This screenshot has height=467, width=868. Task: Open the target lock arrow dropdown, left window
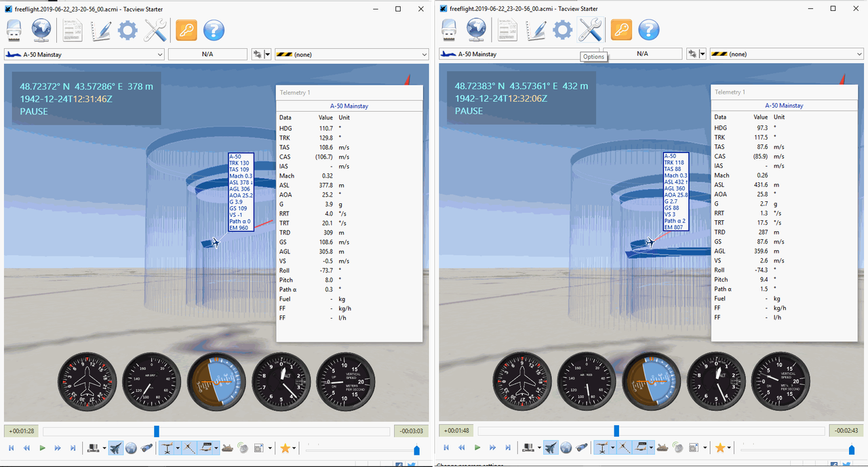(x=268, y=54)
